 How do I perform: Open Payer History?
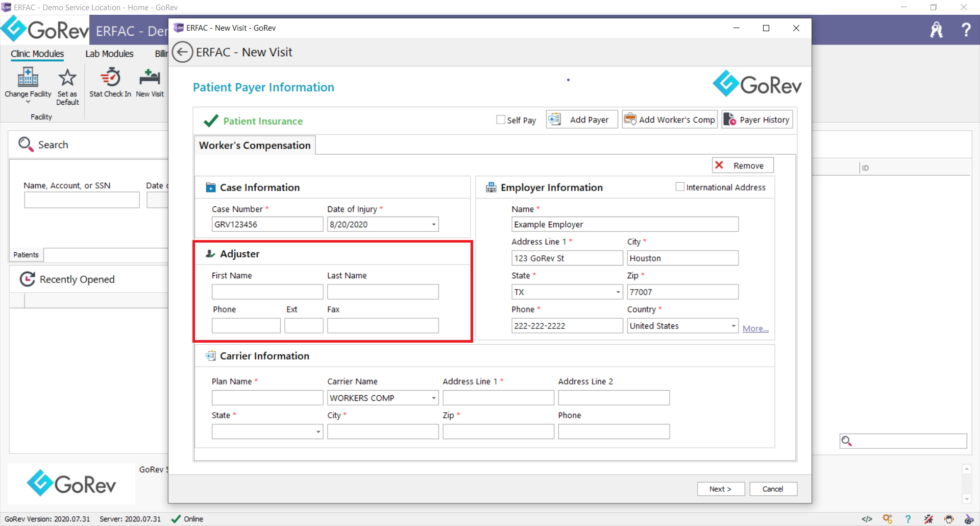pos(757,119)
